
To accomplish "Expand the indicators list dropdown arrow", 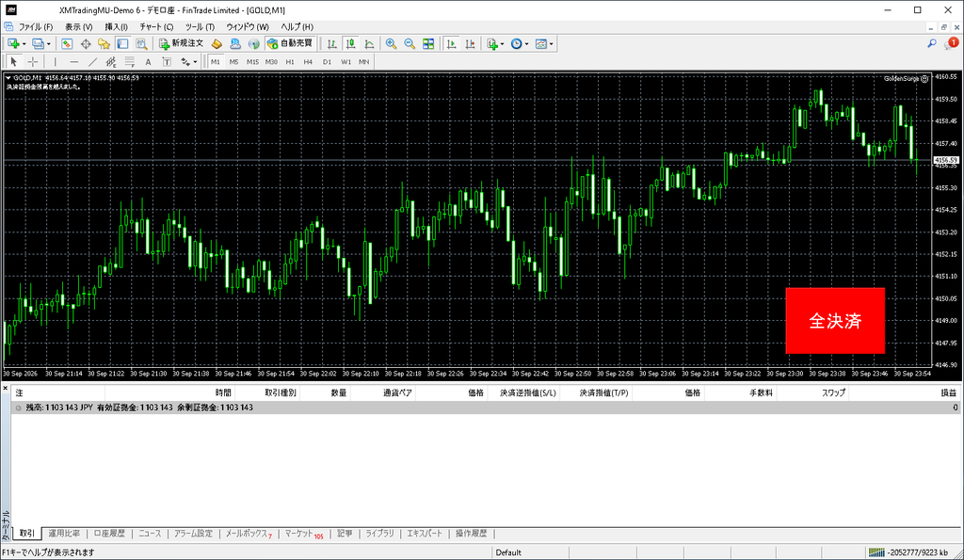I will 503,43.
